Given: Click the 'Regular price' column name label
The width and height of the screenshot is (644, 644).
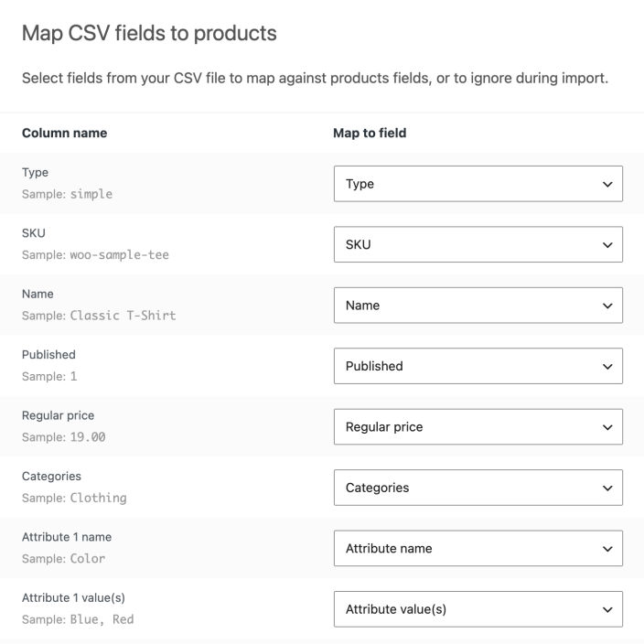Looking at the screenshot, I should [58, 415].
